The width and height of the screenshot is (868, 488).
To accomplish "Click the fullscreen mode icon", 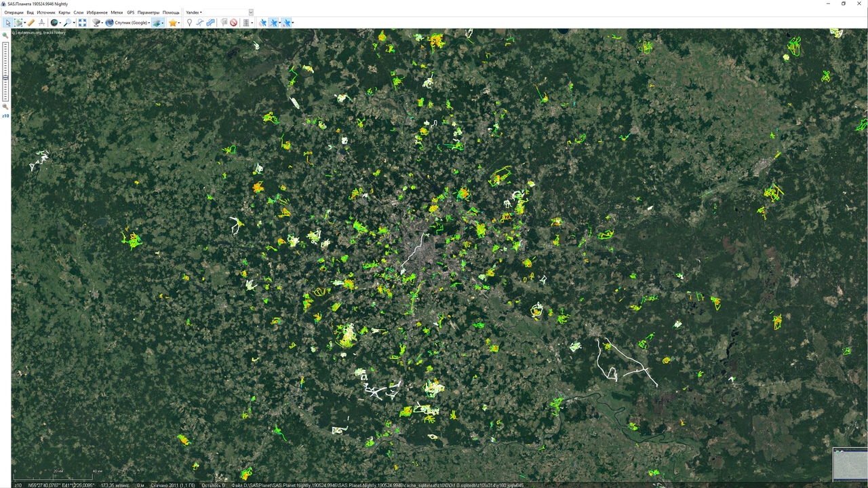I will [x=82, y=22].
